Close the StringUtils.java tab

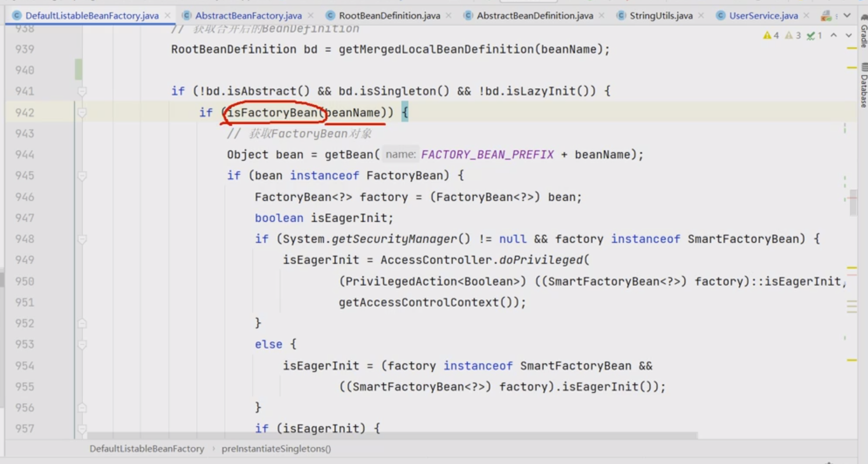click(x=701, y=16)
